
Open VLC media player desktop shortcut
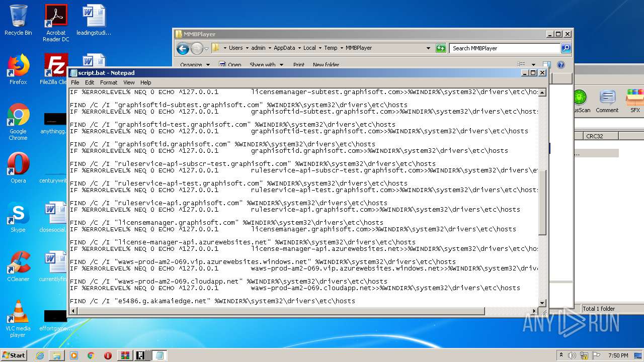[x=18, y=319]
